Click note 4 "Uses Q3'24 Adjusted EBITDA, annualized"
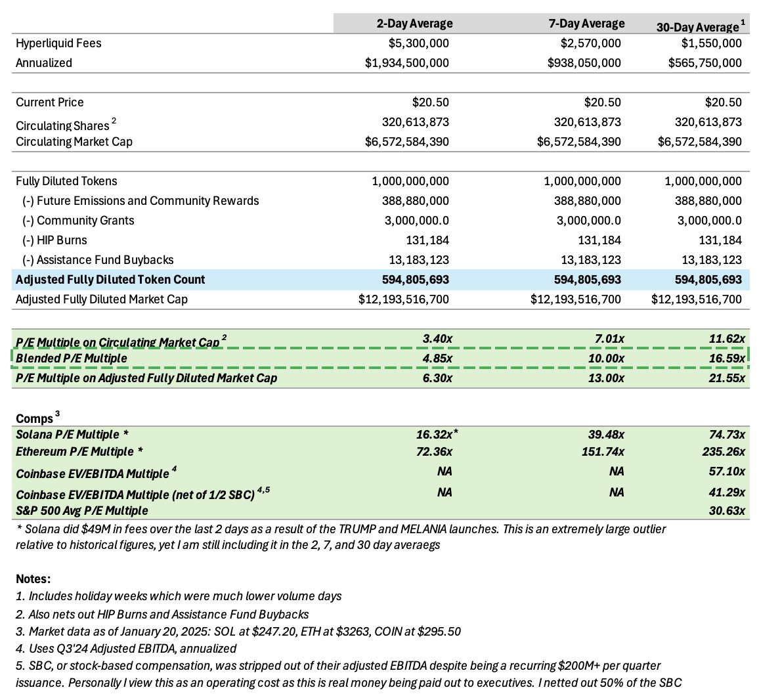759x700 pixels. click(x=126, y=649)
